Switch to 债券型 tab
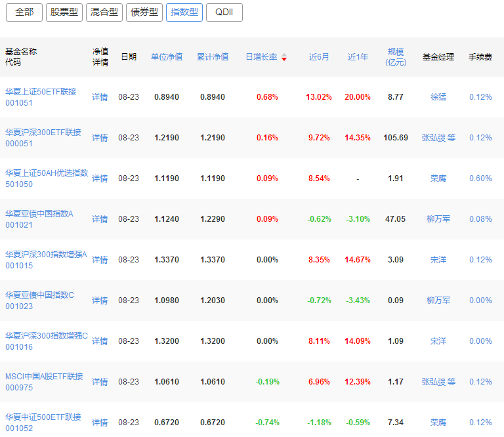Viewport: 504px width, 437px height. [x=144, y=12]
